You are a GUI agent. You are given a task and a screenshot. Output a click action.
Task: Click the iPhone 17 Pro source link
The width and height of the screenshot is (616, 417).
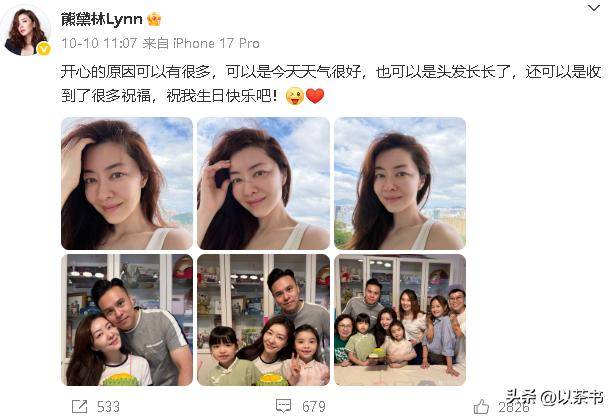click(216, 43)
